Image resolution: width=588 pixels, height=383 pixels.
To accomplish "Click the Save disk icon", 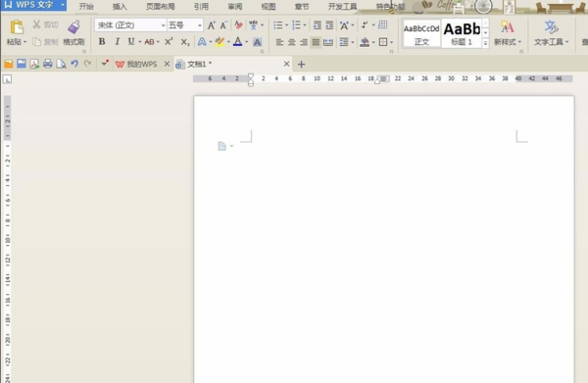I will [x=22, y=64].
